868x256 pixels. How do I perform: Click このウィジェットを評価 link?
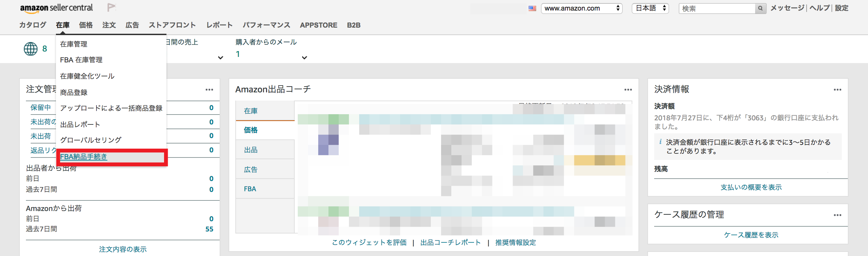369,242
